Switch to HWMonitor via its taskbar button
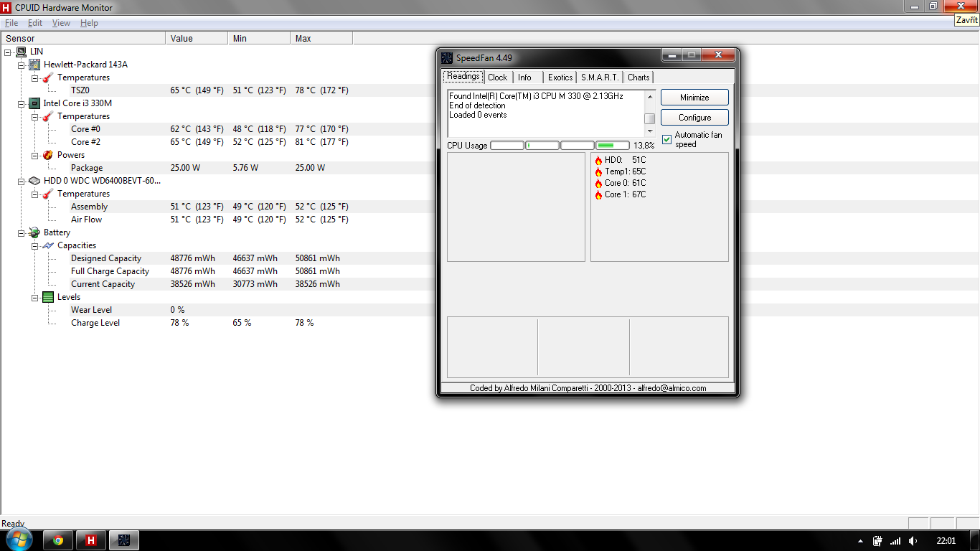Screen dimensions: 980x551 click(x=91, y=540)
